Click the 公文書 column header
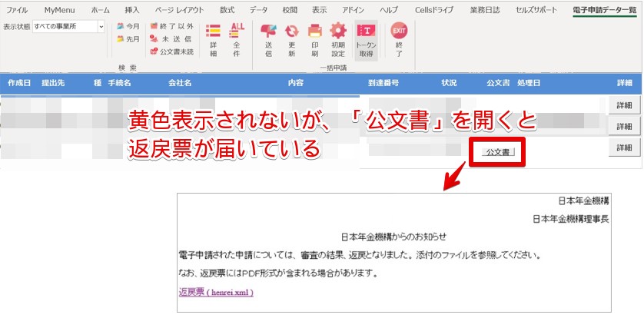Viewport: 644px width, 328px height. pos(498,83)
